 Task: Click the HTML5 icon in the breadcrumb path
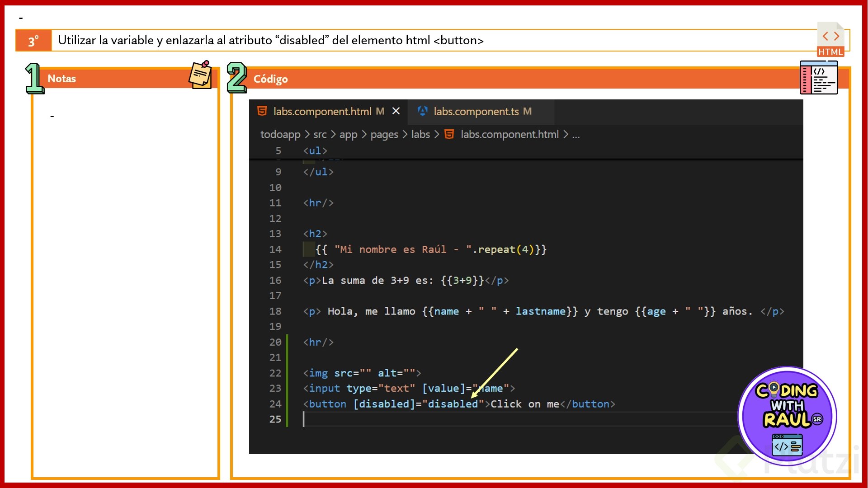click(x=449, y=134)
